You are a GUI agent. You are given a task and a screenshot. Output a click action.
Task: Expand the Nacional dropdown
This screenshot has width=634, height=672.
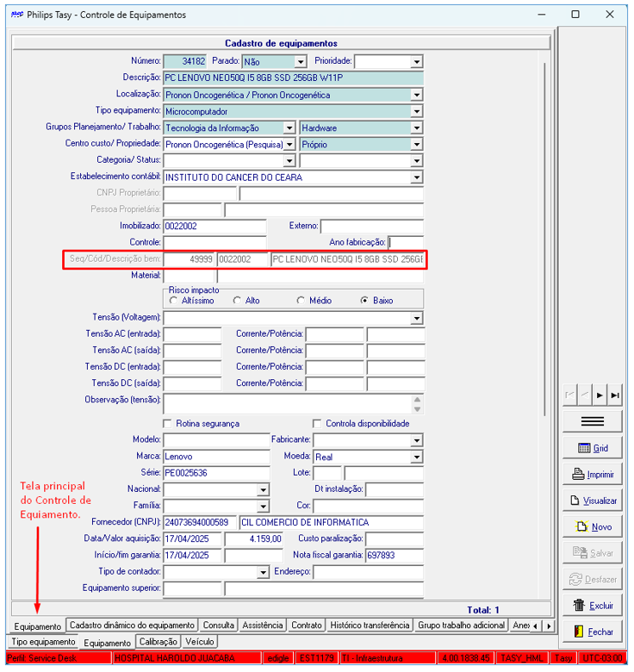(x=263, y=490)
